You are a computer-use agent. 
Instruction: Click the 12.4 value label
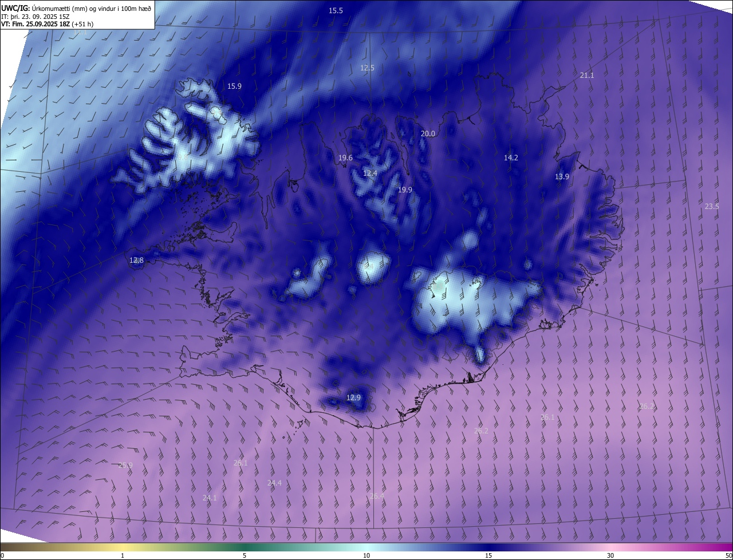(370, 173)
